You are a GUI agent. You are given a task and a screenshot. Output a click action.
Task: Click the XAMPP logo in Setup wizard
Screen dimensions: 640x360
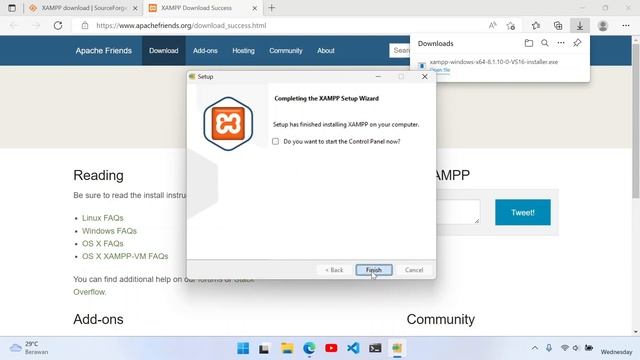[228, 124]
